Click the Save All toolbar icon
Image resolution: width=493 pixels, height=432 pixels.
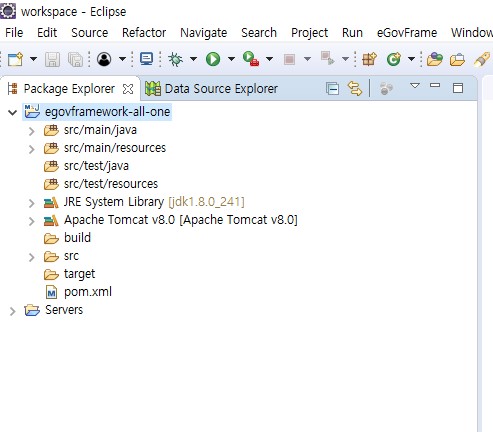pos(75,60)
